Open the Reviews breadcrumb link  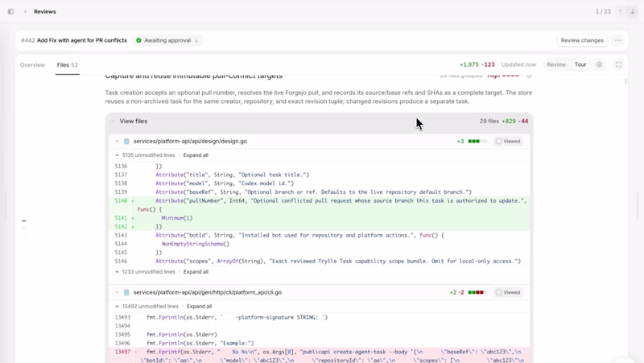click(x=45, y=11)
